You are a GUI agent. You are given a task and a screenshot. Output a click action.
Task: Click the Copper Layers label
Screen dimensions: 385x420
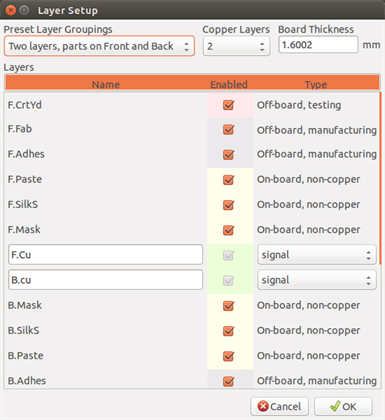click(x=236, y=29)
